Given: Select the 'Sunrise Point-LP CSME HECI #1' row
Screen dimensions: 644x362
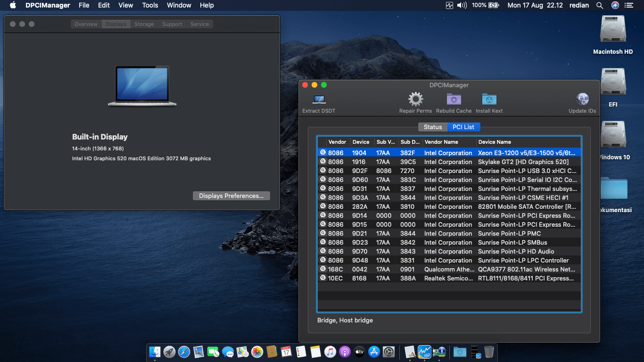Looking at the screenshot, I should click(x=449, y=197).
